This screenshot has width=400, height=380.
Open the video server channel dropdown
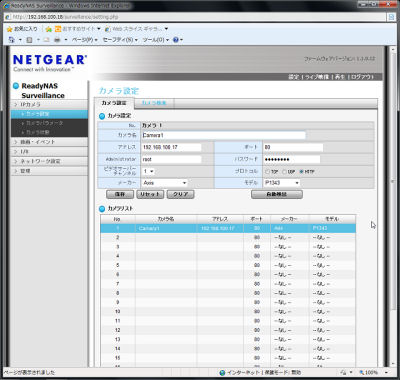click(x=148, y=171)
